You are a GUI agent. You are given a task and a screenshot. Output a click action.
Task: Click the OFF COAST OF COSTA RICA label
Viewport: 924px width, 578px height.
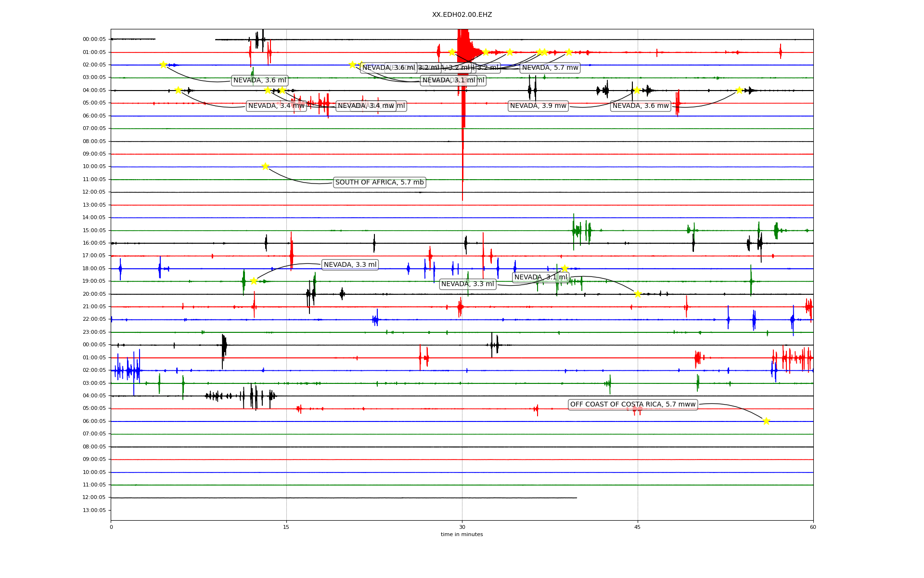pos(633,405)
